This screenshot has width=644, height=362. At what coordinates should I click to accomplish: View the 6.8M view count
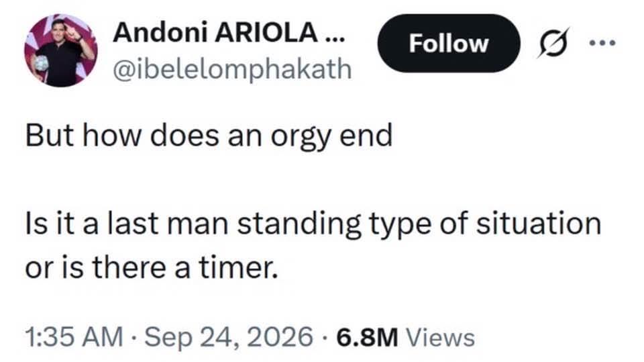[x=367, y=337]
